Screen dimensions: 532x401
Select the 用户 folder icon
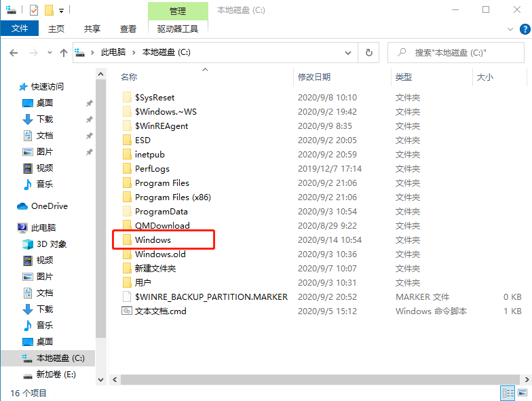pyautogui.click(x=127, y=282)
